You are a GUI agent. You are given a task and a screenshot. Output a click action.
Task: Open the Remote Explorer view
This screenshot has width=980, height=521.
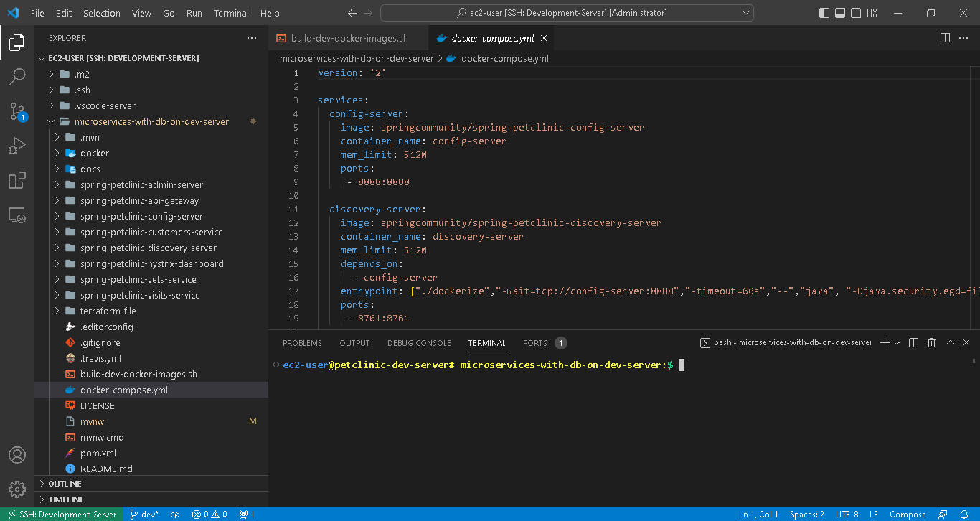[x=17, y=215]
